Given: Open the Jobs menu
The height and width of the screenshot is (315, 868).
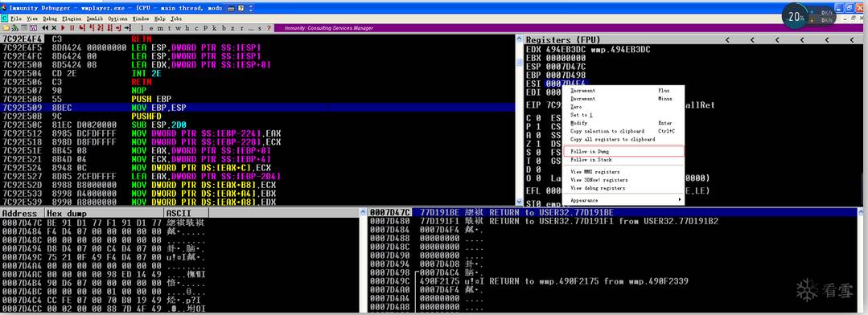Looking at the screenshot, I should (177, 18).
